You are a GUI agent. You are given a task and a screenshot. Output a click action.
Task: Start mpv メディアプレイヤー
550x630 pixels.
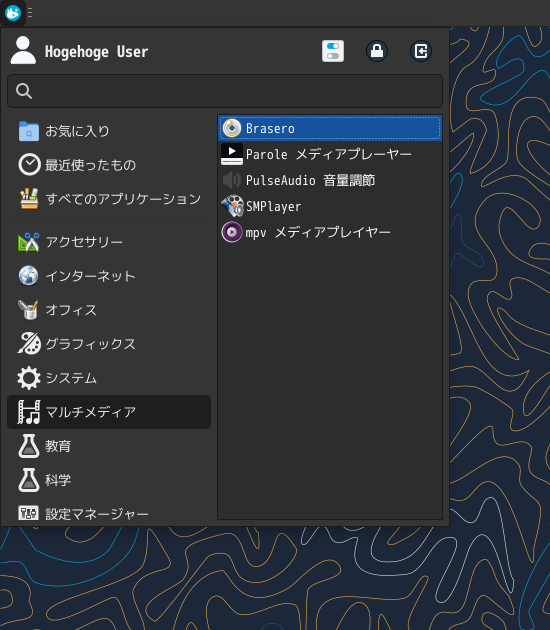(329, 232)
